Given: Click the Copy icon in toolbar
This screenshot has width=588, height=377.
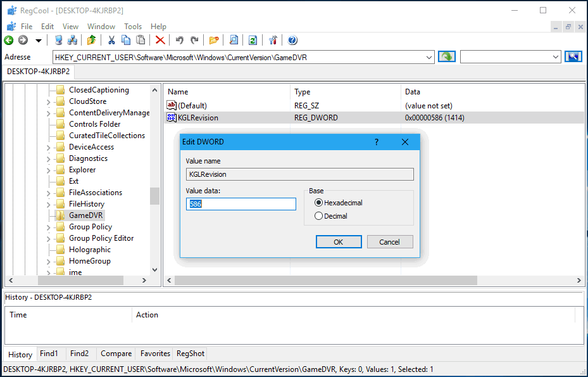Looking at the screenshot, I should 126,40.
